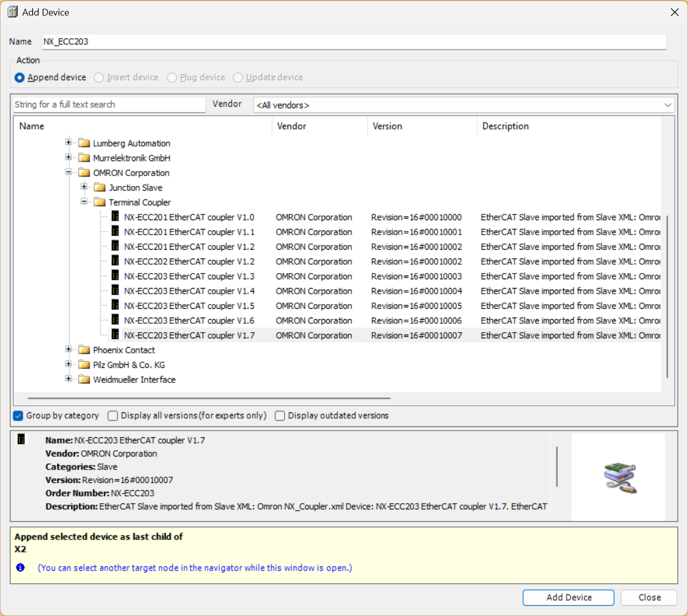Sort by the Version column header
Screen dimensions: 688x616
422,126
